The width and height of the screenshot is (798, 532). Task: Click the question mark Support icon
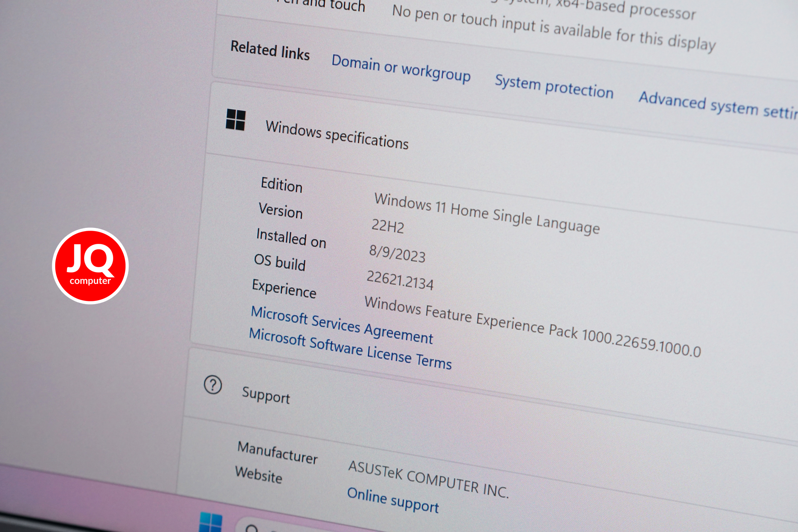pos(213,385)
